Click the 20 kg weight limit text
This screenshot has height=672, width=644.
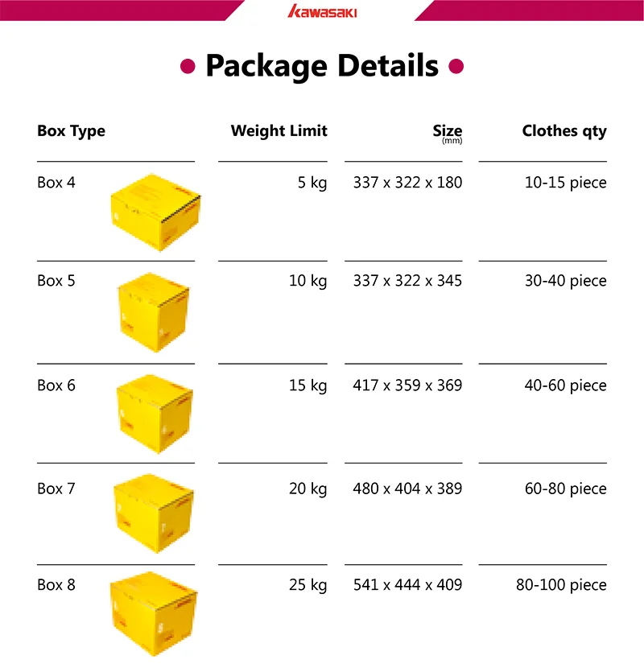click(x=308, y=489)
